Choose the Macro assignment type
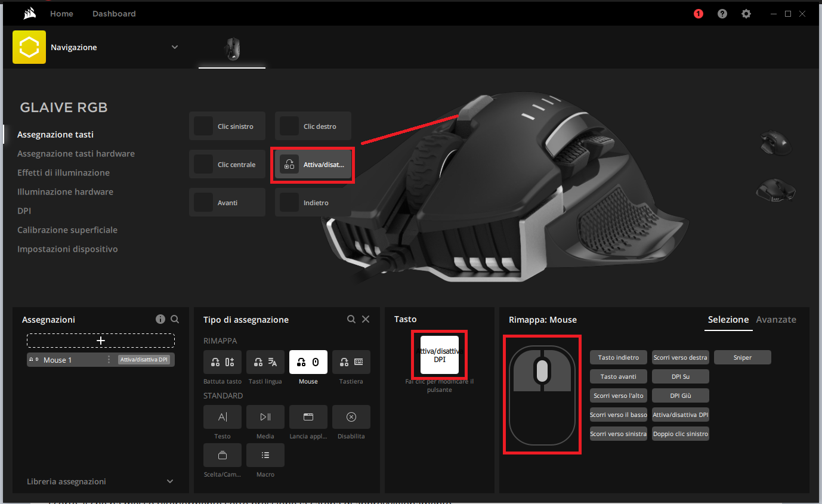 pos(265,455)
